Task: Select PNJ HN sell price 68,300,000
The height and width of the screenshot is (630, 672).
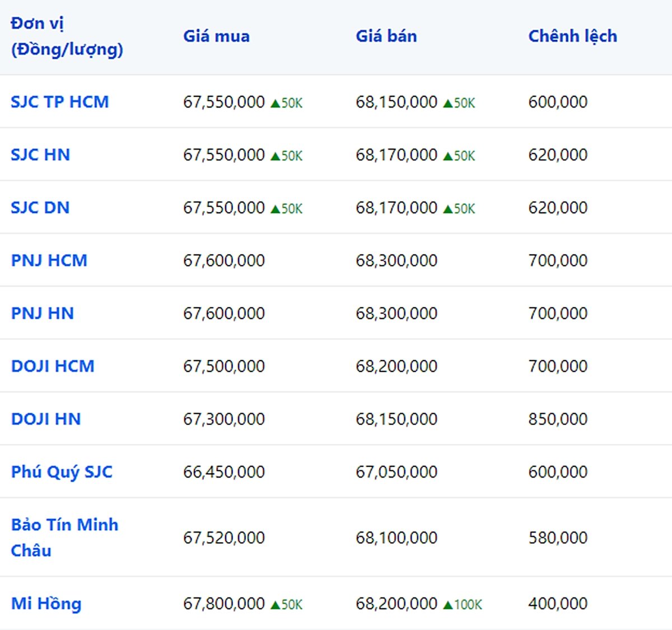Action: [396, 313]
